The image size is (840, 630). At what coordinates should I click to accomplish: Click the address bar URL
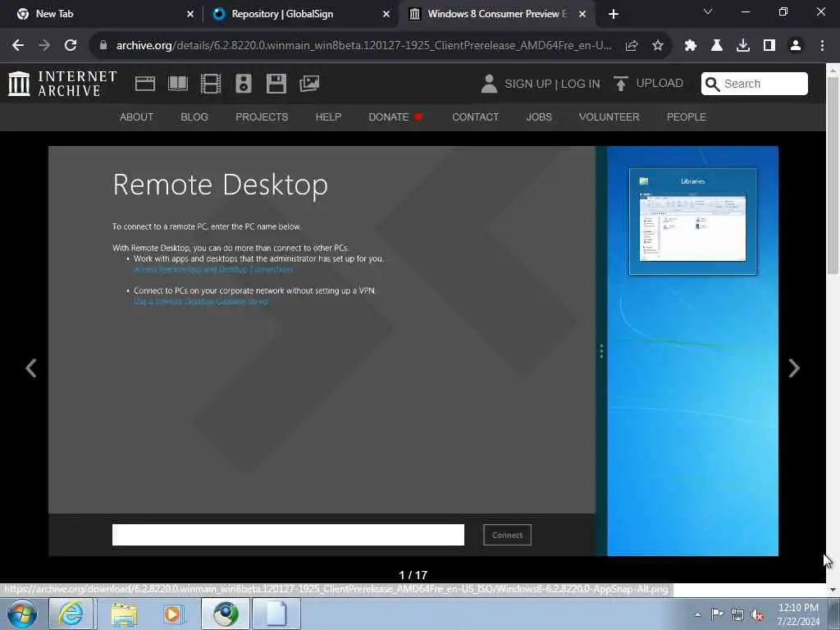coord(363,46)
